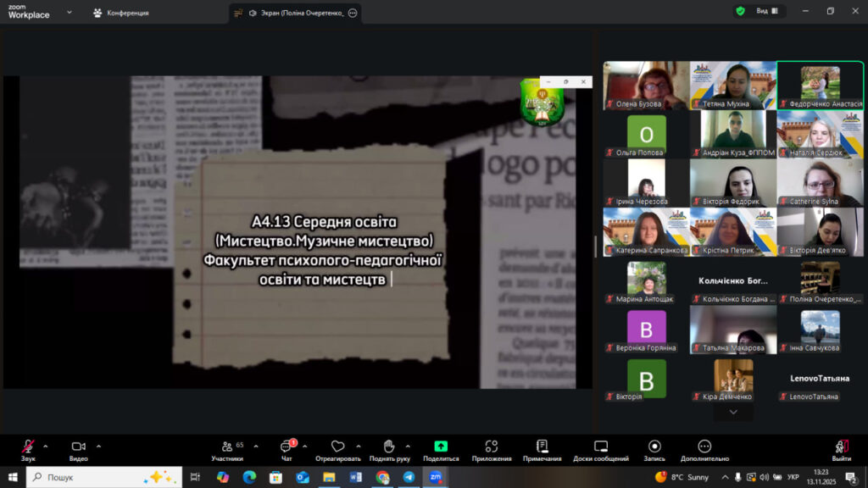Screen dimensions: 868x488
Task: Open the Примечания notes icon
Action: pos(542,446)
